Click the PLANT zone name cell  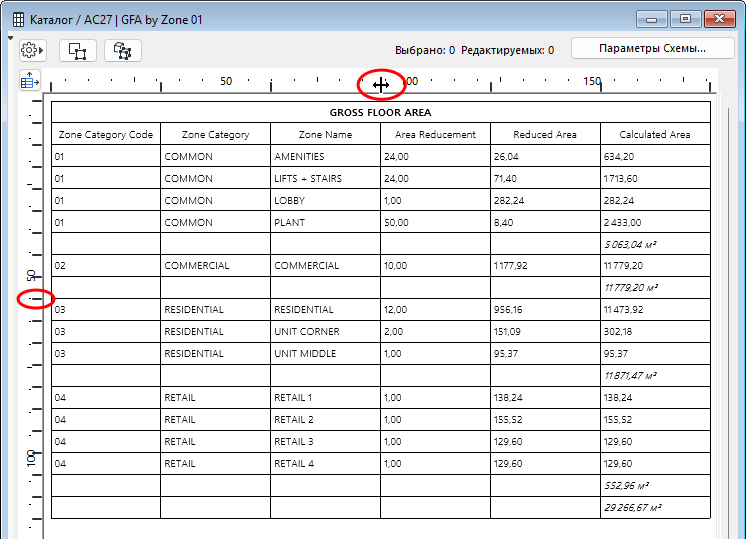click(325, 222)
